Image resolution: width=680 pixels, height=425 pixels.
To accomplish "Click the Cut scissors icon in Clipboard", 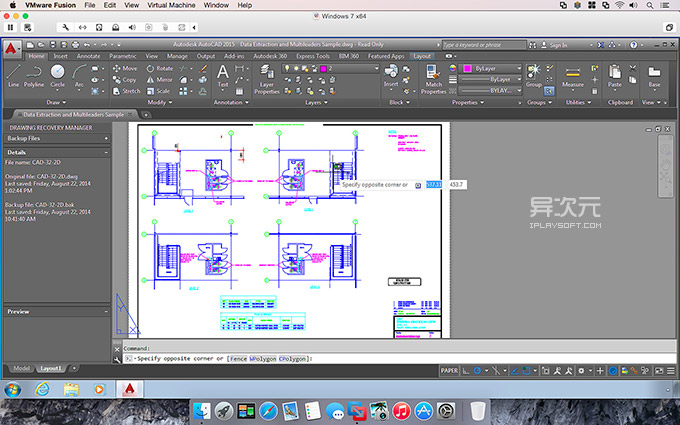I will point(633,68).
